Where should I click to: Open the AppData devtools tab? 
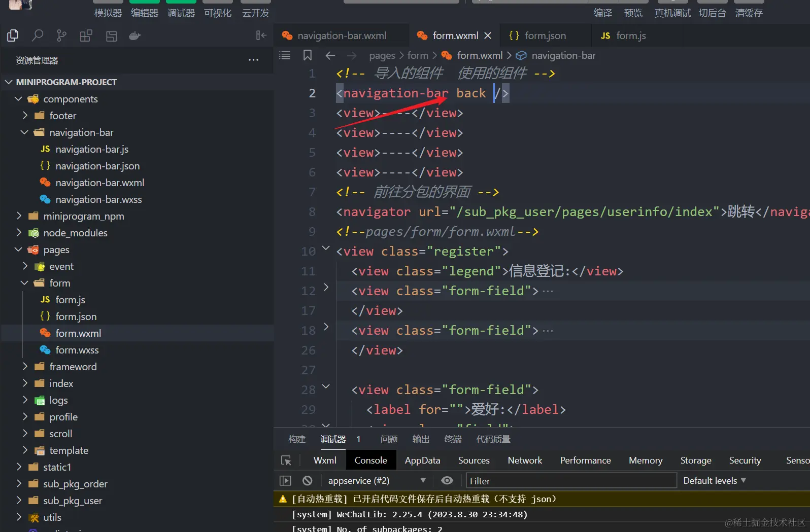coord(422,460)
